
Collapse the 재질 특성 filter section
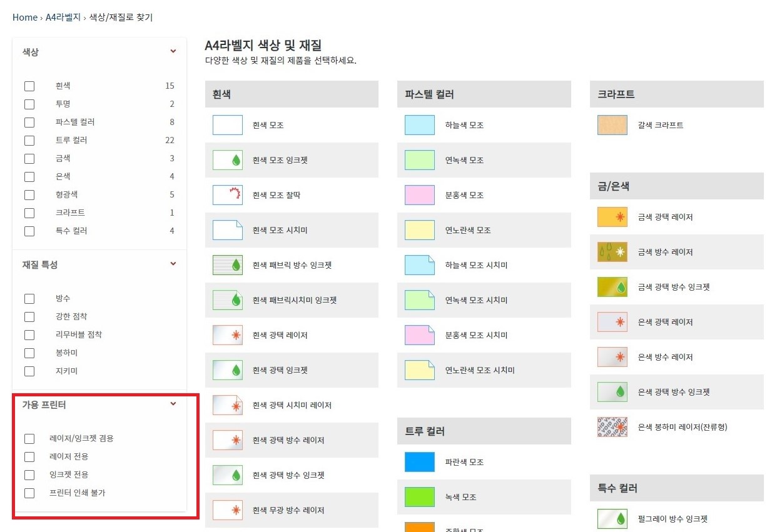(x=173, y=264)
